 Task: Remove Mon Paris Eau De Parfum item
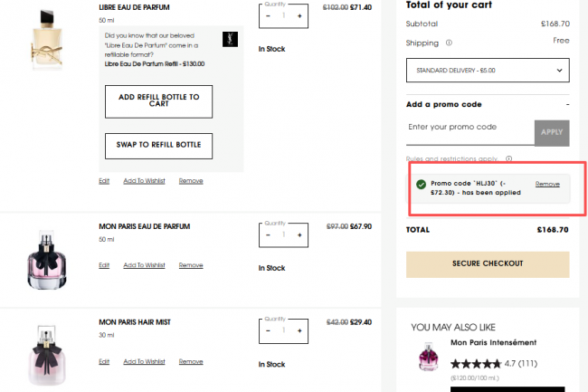[191, 265]
